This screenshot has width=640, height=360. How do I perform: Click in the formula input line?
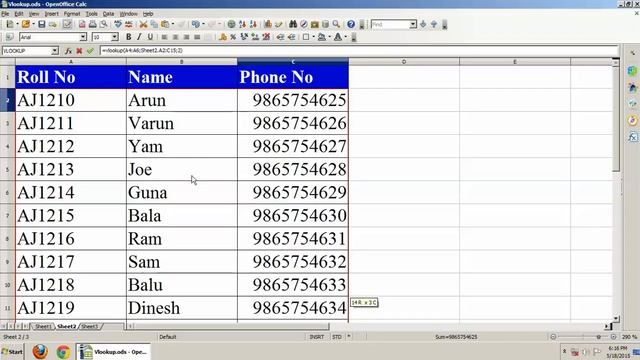(x=359, y=51)
